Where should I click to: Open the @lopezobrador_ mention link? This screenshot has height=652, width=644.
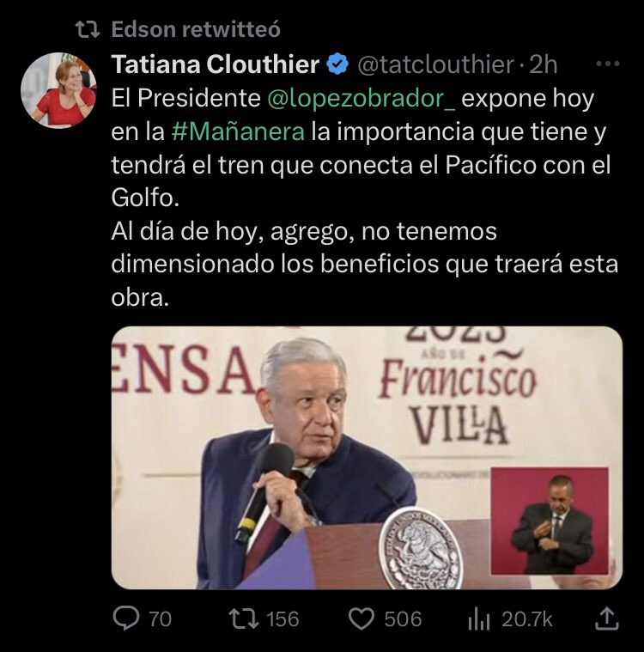(x=361, y=99)
